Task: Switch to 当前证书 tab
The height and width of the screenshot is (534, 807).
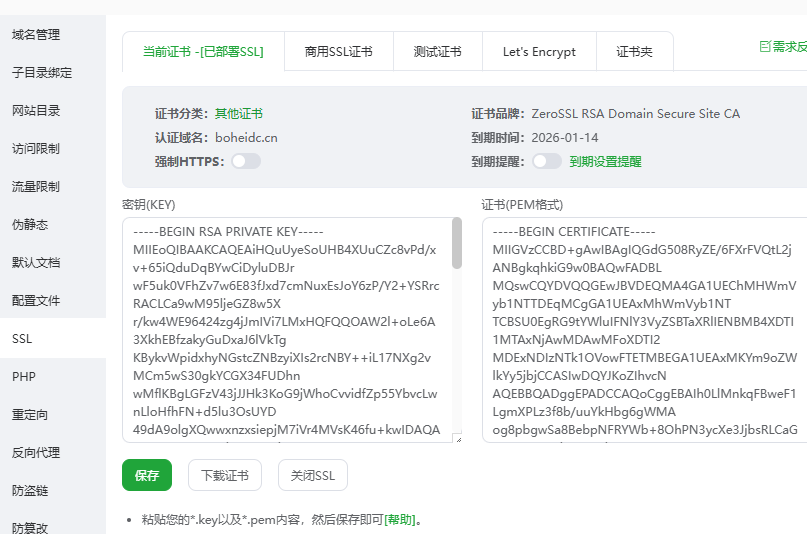Action: pos(203,51)
